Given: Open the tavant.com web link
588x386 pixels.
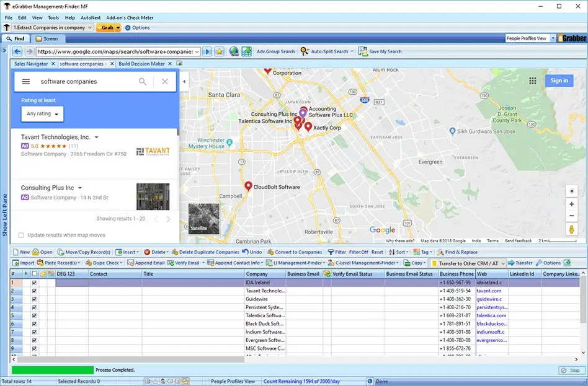Looking at the screenshot, I should coord(489,291).
